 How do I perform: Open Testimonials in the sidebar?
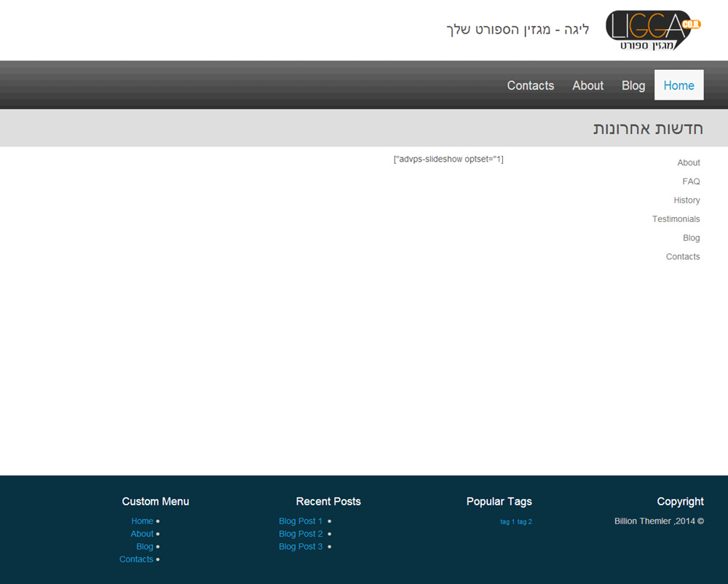(676, 219)
